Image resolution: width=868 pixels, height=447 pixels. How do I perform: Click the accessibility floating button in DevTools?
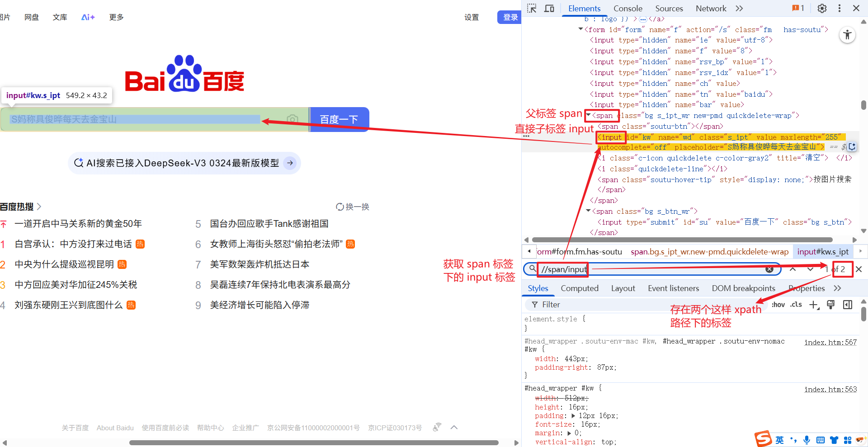tap(848, 35)
